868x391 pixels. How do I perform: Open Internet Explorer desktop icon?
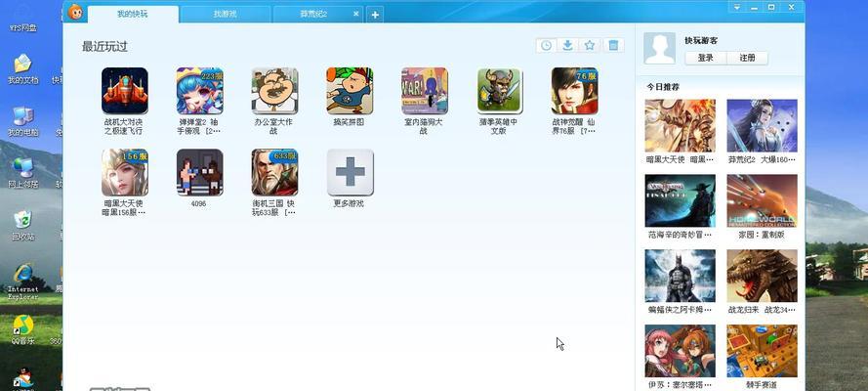[x=22, y=282]
